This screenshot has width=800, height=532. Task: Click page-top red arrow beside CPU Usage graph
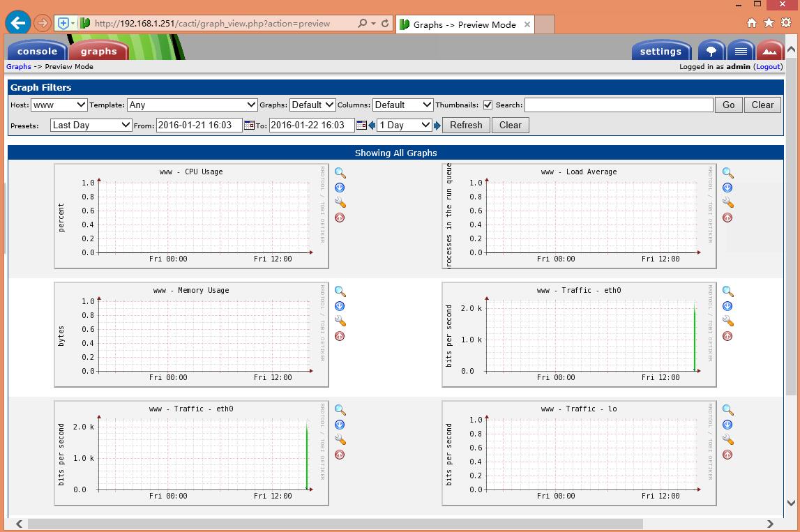tap(340, 218)
